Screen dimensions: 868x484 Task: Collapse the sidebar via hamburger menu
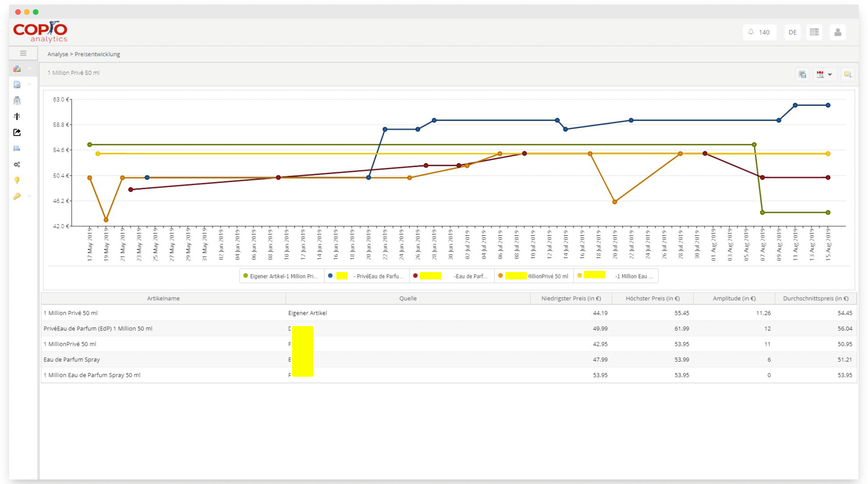[23, 53]
